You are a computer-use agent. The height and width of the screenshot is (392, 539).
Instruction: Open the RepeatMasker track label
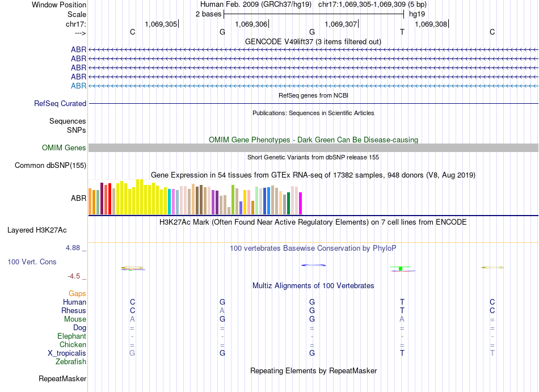click(x=62, y=378)
